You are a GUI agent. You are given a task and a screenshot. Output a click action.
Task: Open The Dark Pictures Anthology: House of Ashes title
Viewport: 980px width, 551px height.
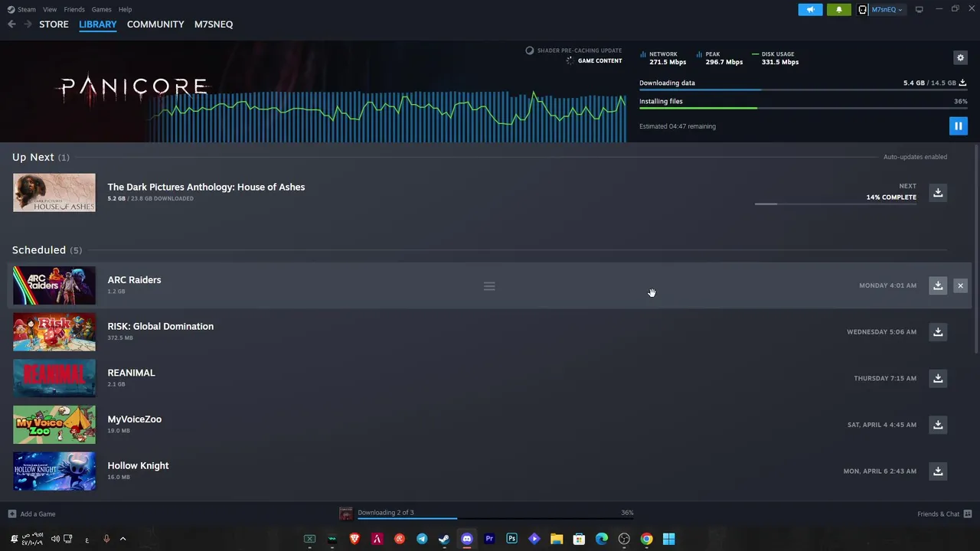tap(206, 187)
